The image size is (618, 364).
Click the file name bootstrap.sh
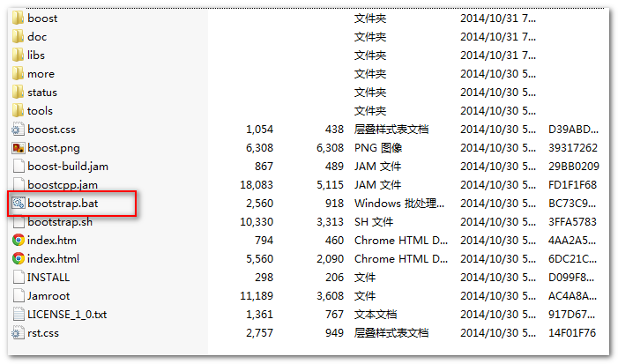coord(60,222)
